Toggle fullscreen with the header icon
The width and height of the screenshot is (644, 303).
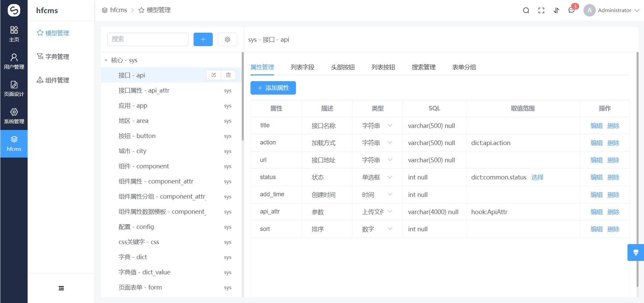[541, 10]
